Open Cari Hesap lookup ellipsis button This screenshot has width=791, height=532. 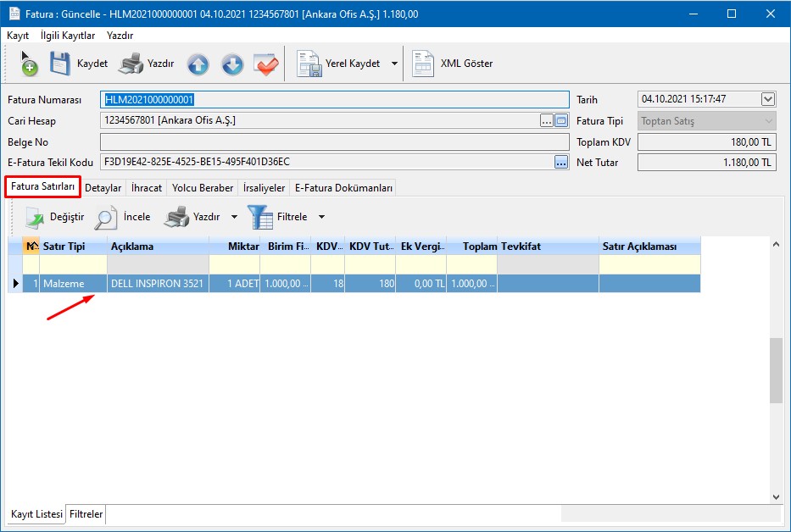pyautogui.click(x=547, y=120)
